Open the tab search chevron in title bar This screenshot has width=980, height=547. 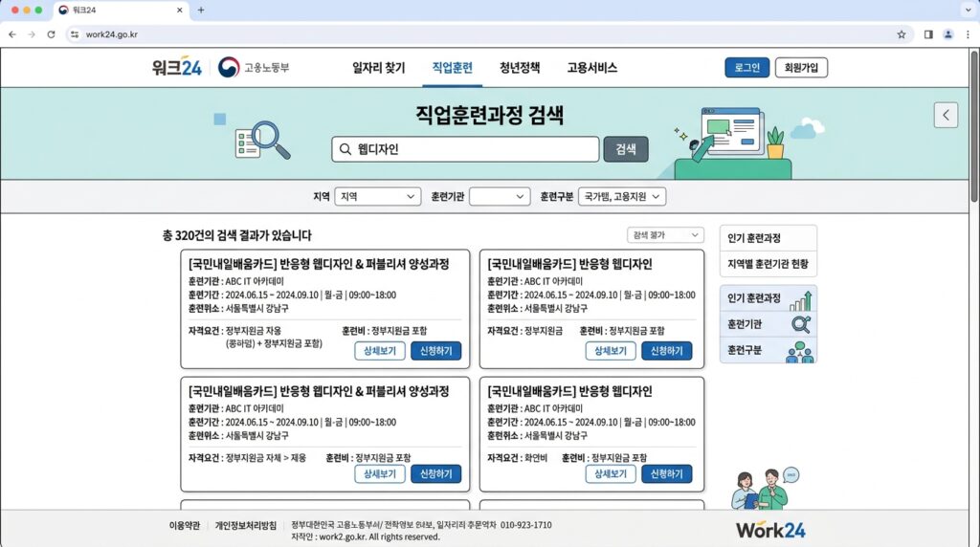click(968, 10)
